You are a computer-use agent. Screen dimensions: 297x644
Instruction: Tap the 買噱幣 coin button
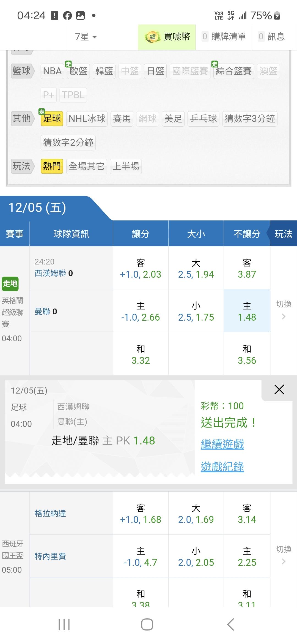coord(167,37)
